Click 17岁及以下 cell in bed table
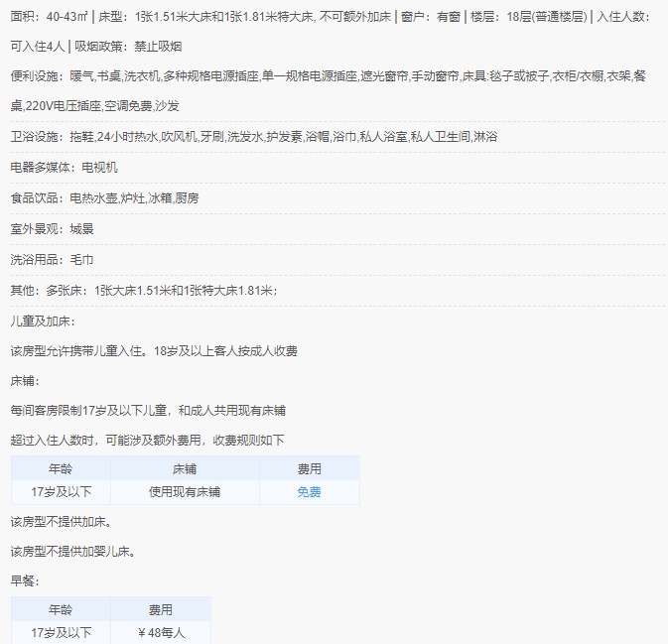Screen dimensions: 668x644 coord(61,492)
